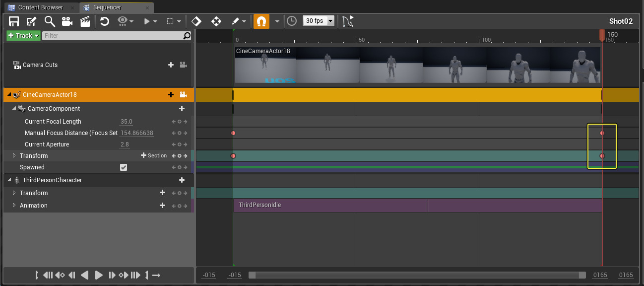Collapse the CameraComponent tree node
Image resolution: width=644 pixels, height=286 pixels.
coord(14,109)
